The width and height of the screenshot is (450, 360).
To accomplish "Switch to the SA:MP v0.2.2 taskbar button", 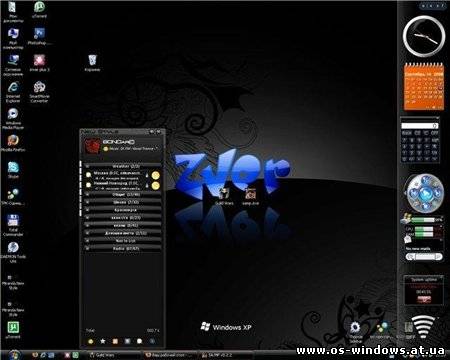I will point(227,355).
